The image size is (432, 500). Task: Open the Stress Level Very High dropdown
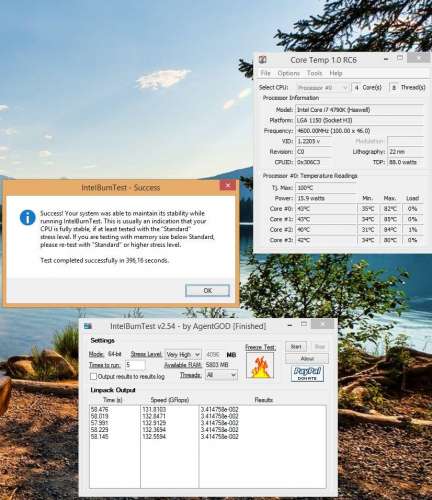183,354
